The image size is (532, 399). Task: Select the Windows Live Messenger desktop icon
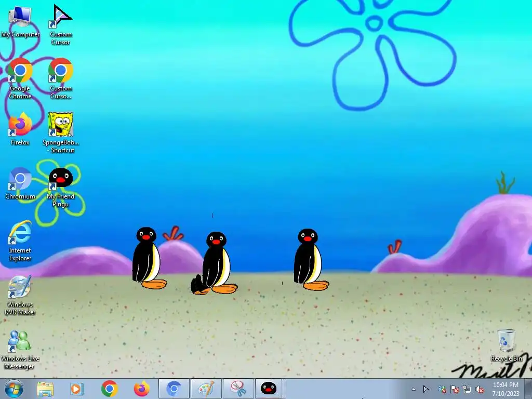pyautogui.click(x=20, y=350)
